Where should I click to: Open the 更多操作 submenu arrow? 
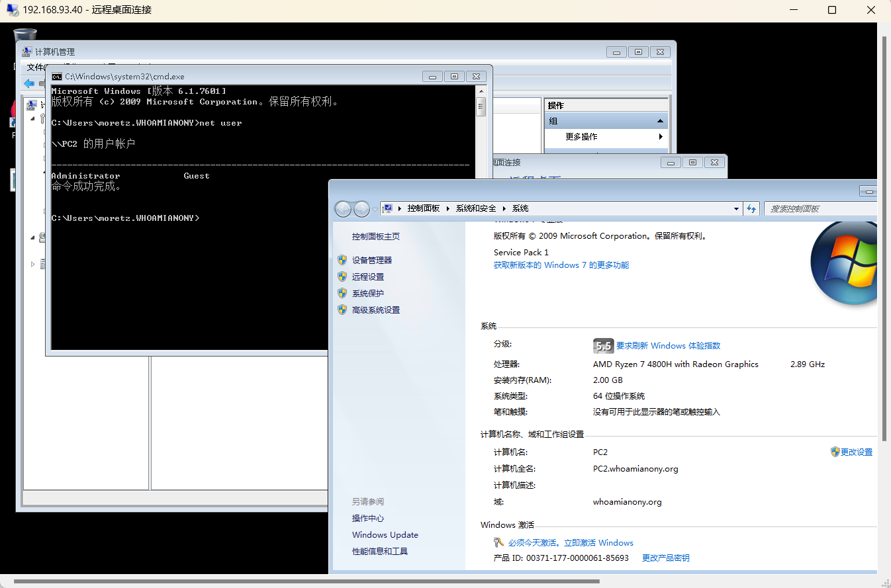point(660,137)
